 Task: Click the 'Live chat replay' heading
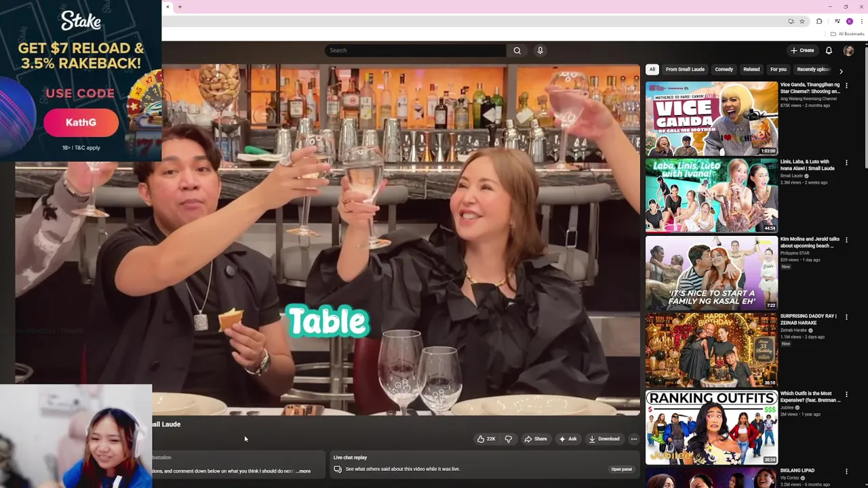coord(350,457)
